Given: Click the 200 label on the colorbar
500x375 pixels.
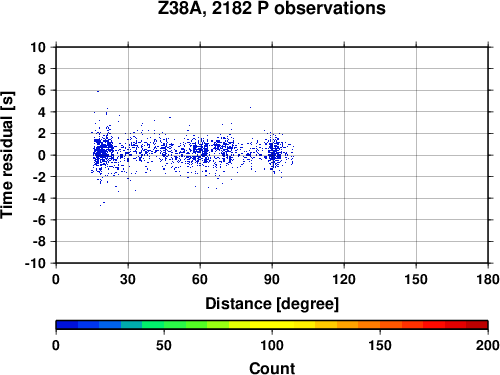Looking at the screenshot, I should coord(487,345).
